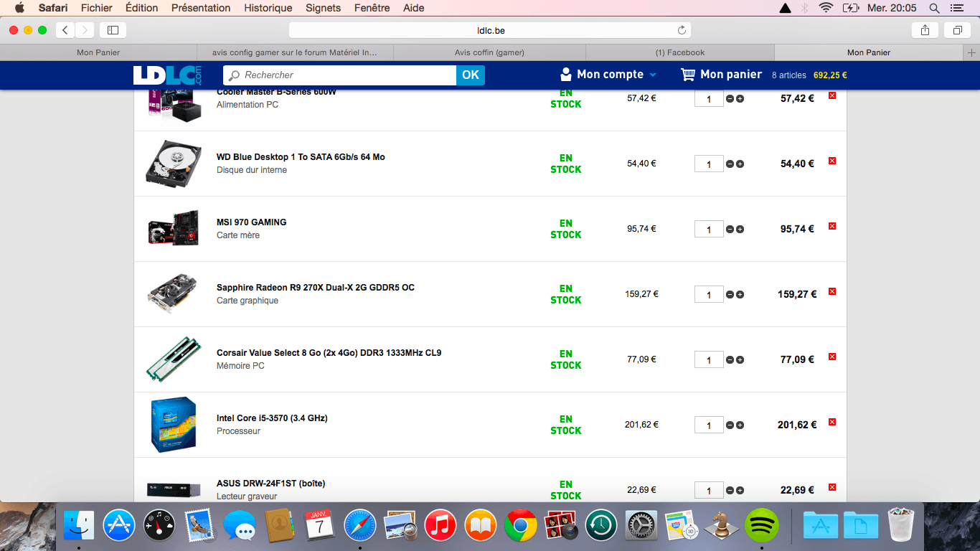Delete ASUS DRW-24F1ST from the cart

point(832,487)
